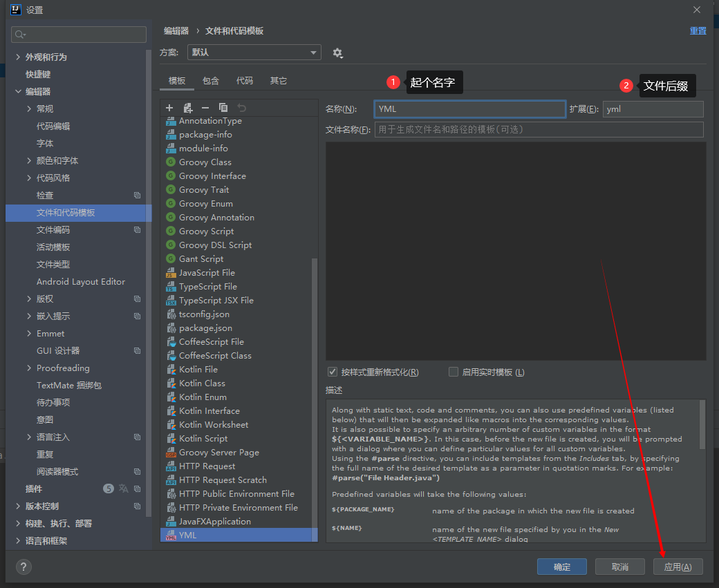Click the 确定 OK button

pos(561,567)
